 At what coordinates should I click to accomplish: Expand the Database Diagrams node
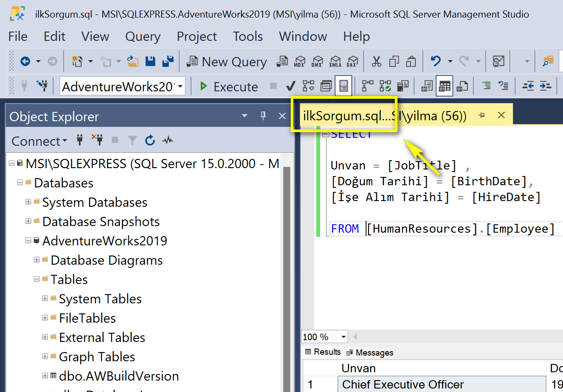36,259
